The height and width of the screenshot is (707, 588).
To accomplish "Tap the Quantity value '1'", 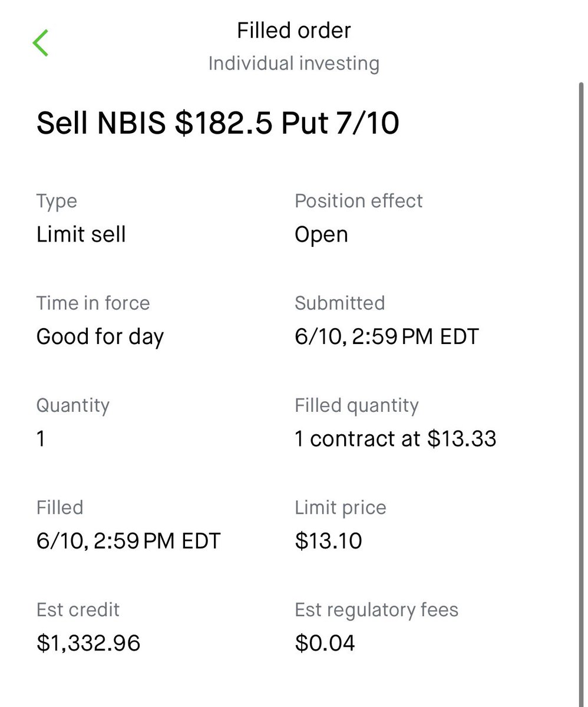I will [41, 439].
